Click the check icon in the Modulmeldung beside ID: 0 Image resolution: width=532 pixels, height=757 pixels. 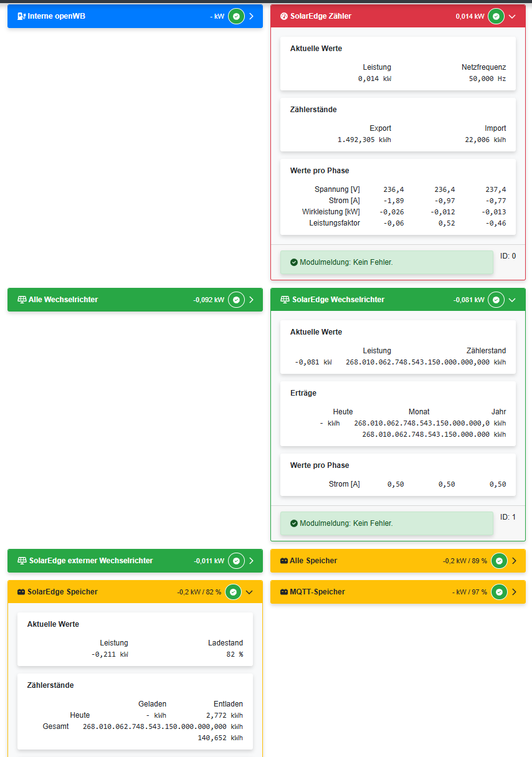[x=294, y=262]
